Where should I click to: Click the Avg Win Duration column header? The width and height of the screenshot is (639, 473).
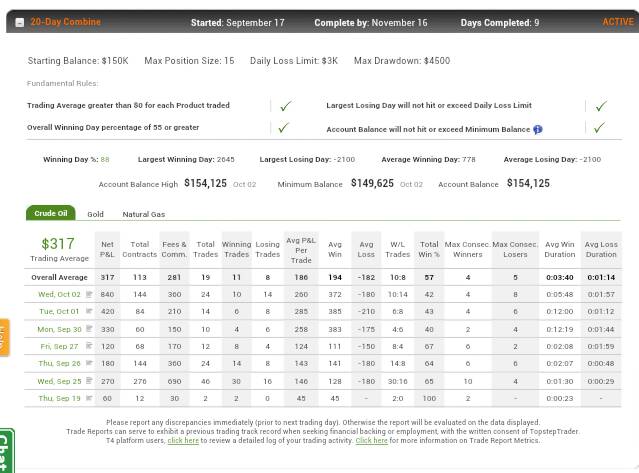click(x=560, y=249)
